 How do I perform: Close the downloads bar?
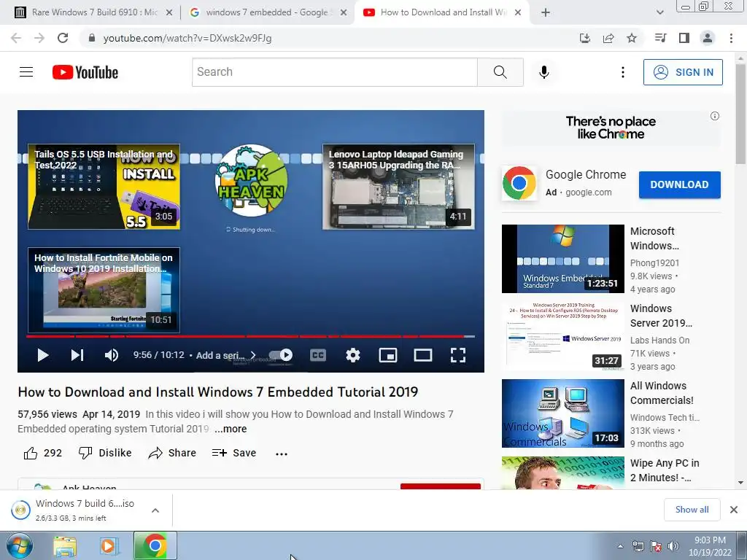[734, 510]
